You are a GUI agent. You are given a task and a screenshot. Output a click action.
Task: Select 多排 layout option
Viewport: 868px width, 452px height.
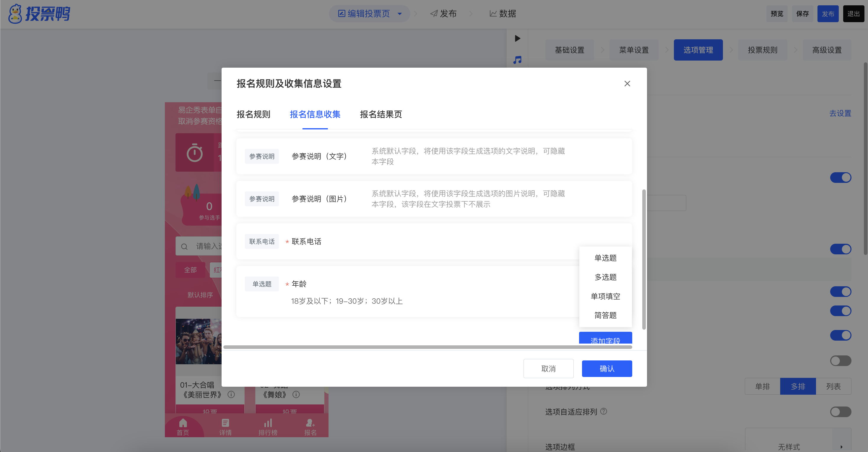tap(798, 386)
